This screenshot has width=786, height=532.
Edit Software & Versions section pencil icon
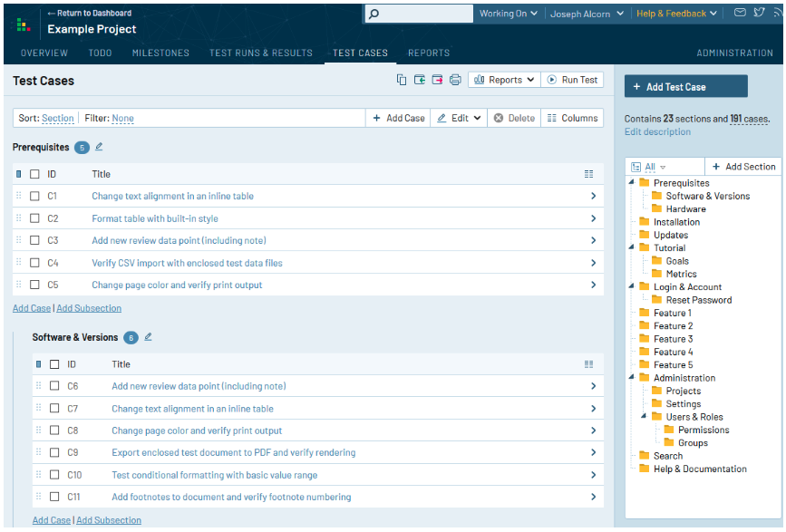pyautogui.click(x=148, y=337)
